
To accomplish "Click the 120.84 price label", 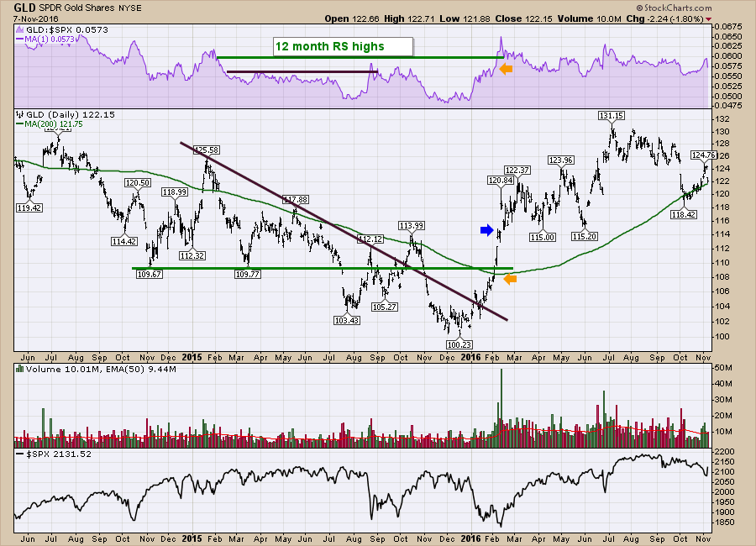I will tap(501, 181).
